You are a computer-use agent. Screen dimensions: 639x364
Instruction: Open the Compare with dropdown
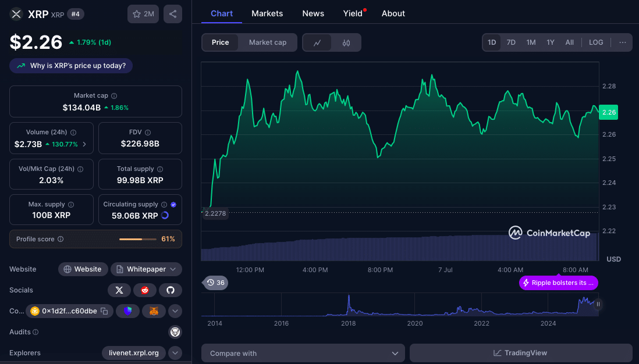click(x=303, y=353)
